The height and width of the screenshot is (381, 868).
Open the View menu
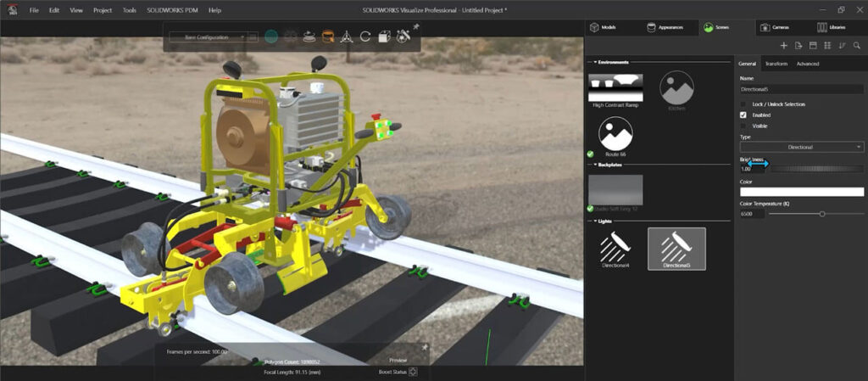(x=76, y=10)
